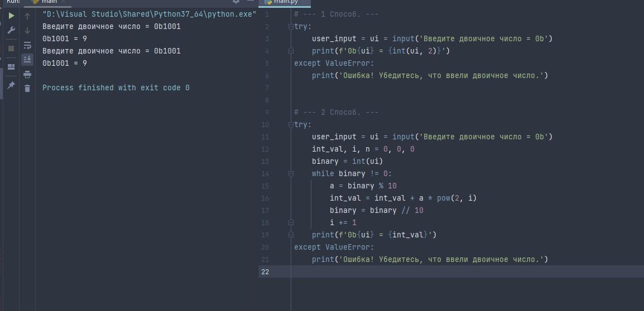This screenshot has width=644, height=311.
Task: Place cursor in empty current line 22
Action: (x=467, y=271)
